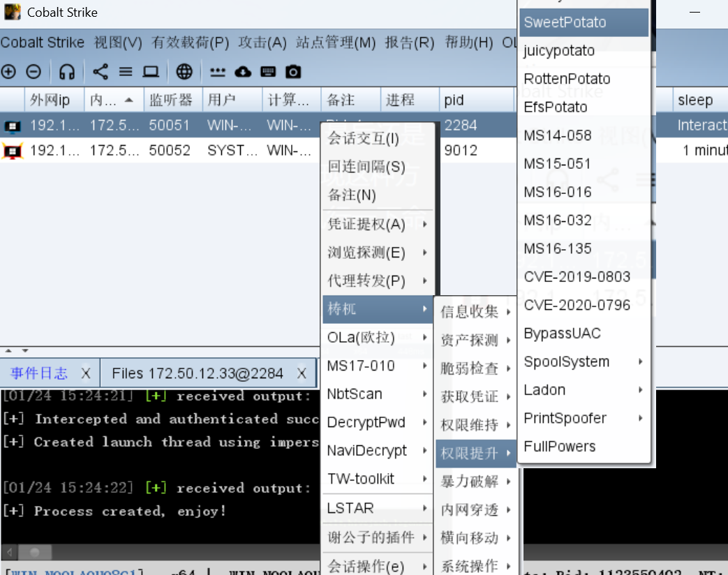This screenshot has height=575, width=728.
Task: Open web log via the globe icon
Action: (x=184, y=71)
